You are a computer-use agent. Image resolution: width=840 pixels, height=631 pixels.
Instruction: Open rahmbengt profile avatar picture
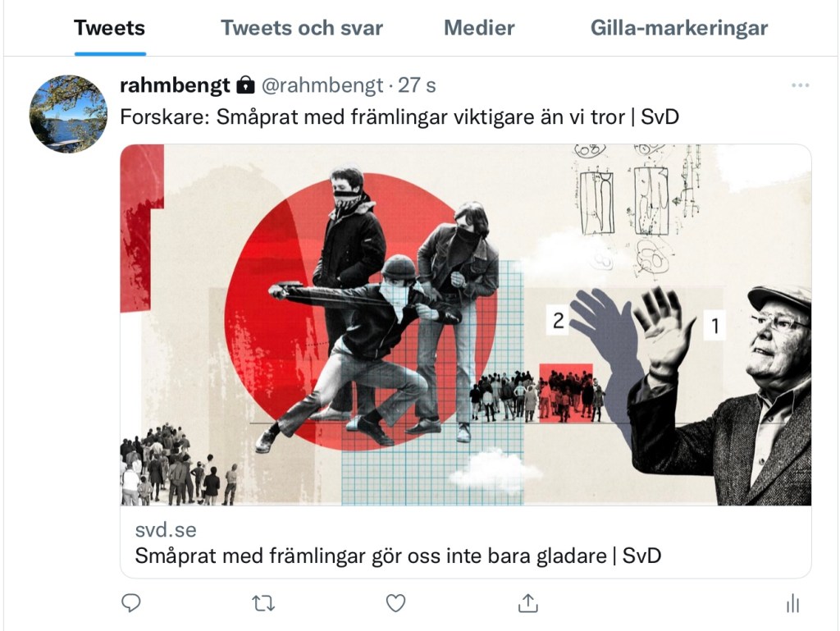[68, 113]
